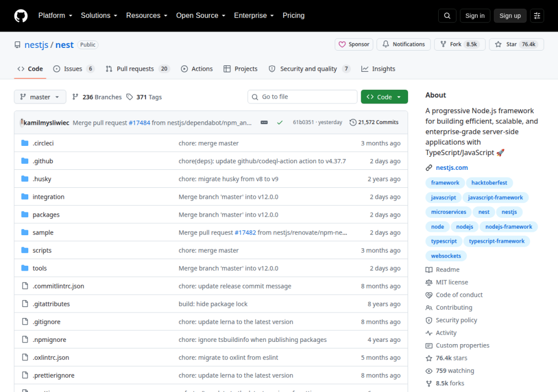Image resolution: width=558 pixels, height=392 pixels.
Task: Click the sample folder icon
Action: tap(25, 232)
